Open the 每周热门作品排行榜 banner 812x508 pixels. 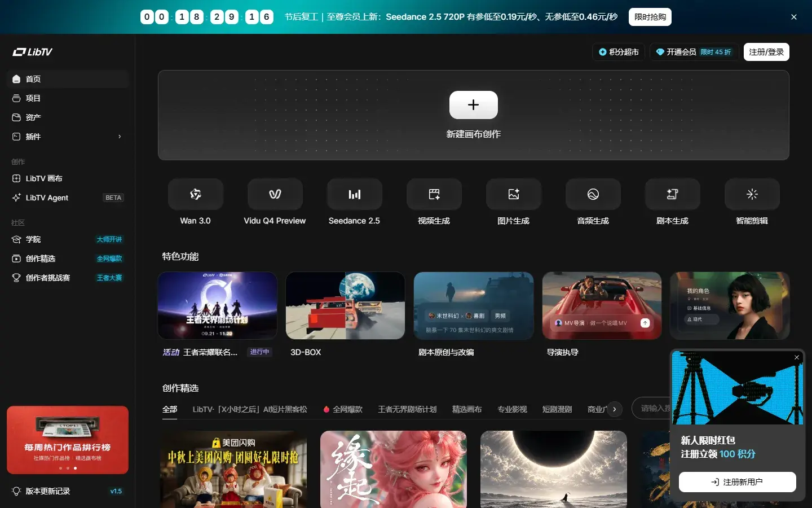point(68,440)
